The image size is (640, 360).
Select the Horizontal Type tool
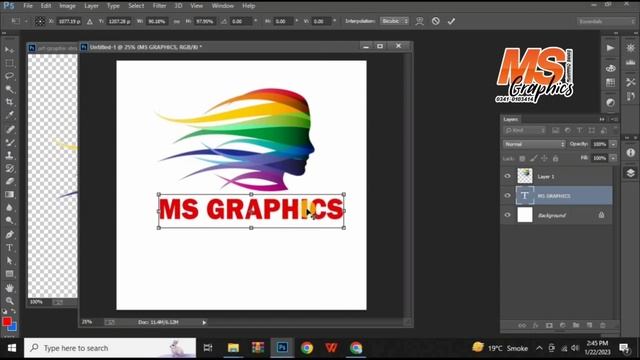tap(9, 248)
